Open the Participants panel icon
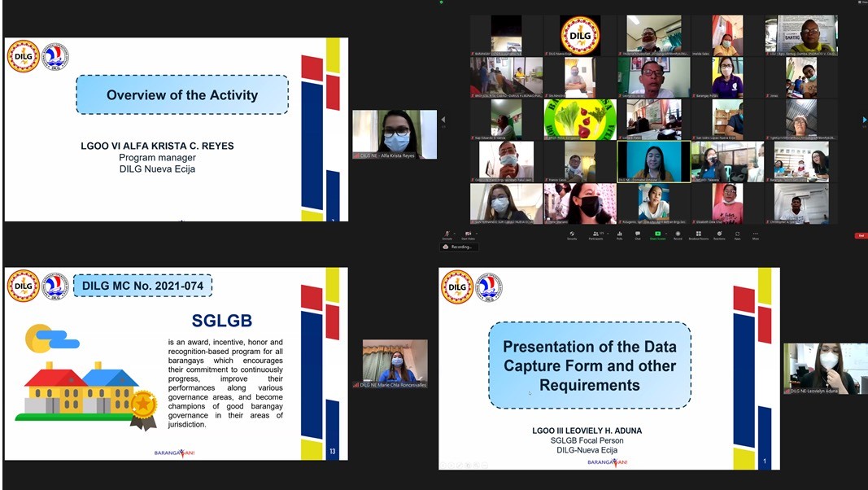 595,234
